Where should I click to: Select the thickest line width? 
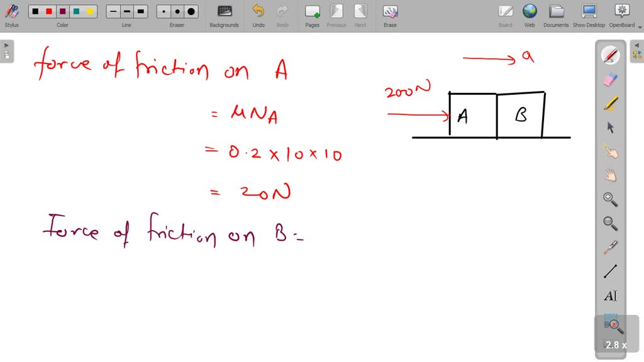tap(140, 11)
